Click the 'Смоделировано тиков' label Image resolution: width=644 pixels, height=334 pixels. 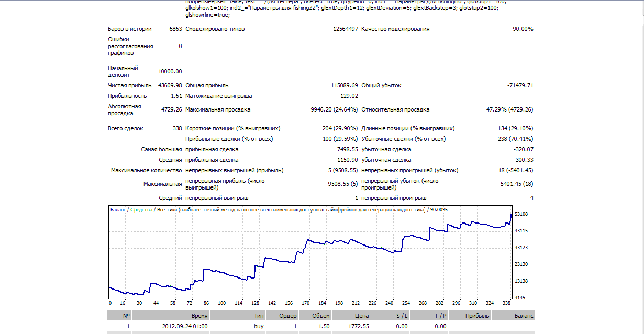click(215, 29)
